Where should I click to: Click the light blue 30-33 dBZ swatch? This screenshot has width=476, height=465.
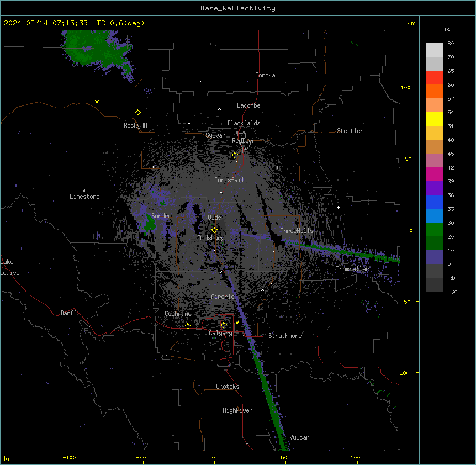pyautogui.click(x=434, y=216)
